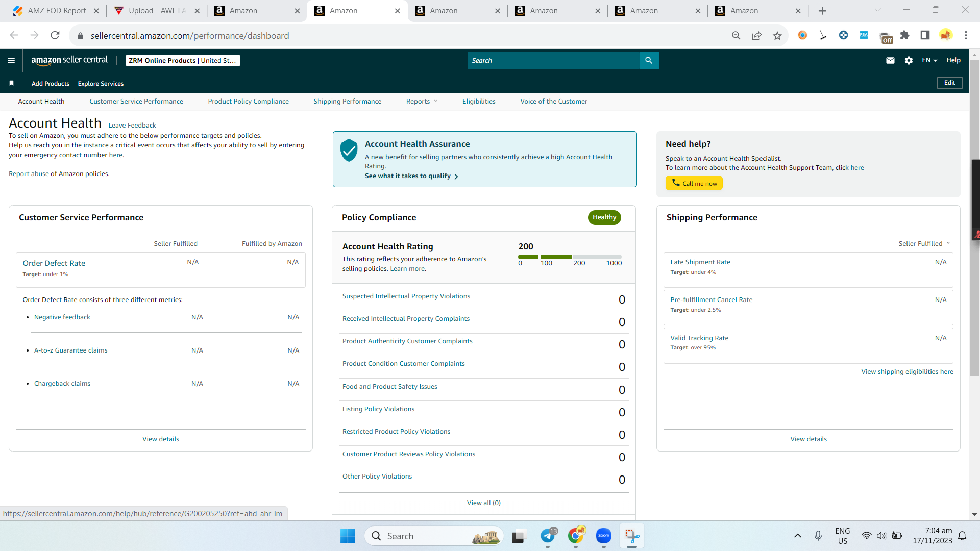Switch to Shipping Performance tab
Viewport: 980px width, 551px height.
347,101
